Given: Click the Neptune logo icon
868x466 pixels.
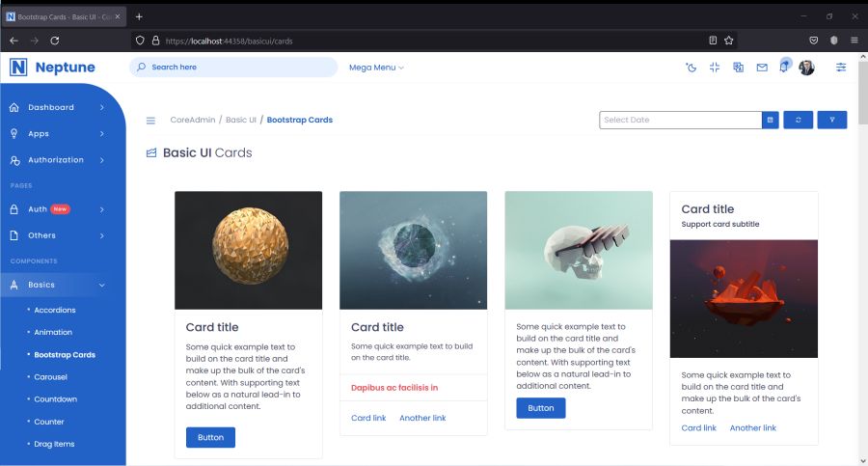Looking at the screenshot, I should [17, 67].
